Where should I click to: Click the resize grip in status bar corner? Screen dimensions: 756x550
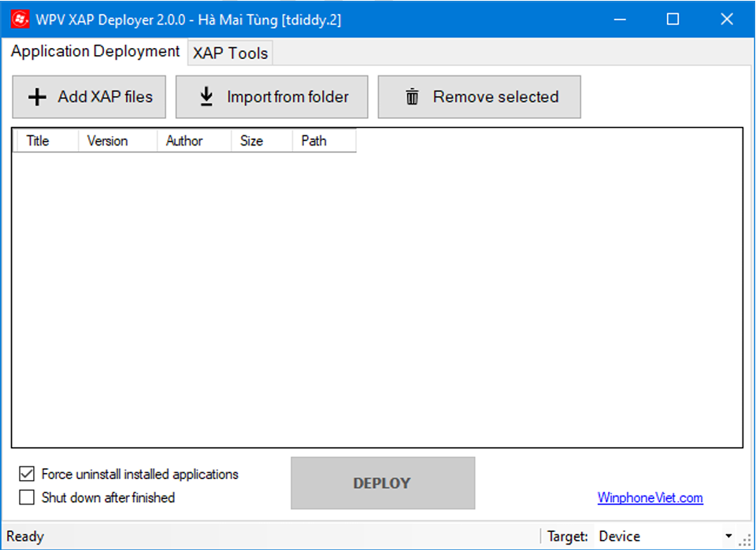pyautogui.click(x=744, y=540)
